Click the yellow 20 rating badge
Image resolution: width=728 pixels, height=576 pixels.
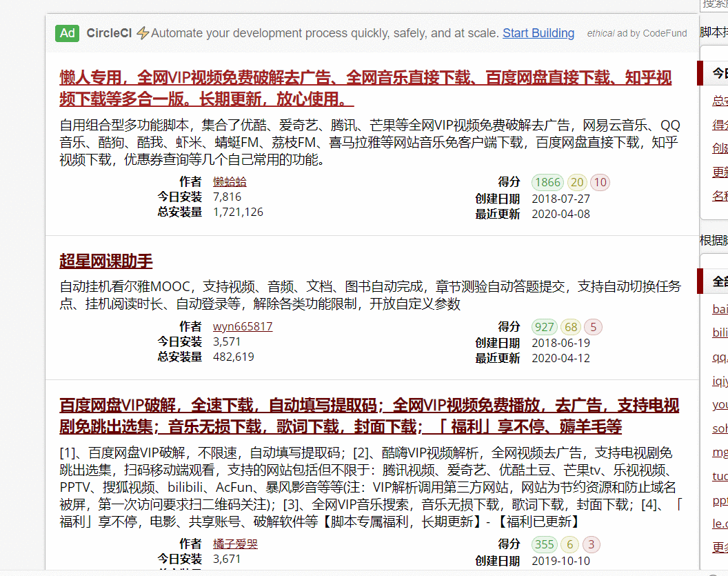coord(577,182)
